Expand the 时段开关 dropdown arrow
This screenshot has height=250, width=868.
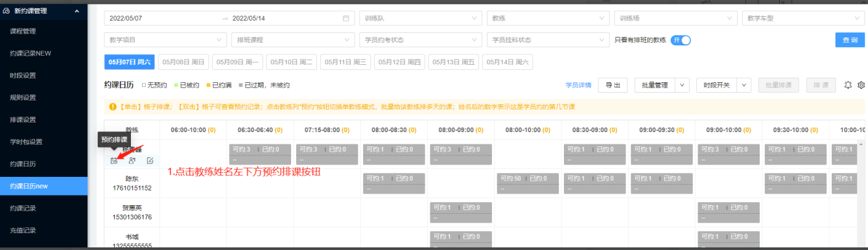coord(744,85)
